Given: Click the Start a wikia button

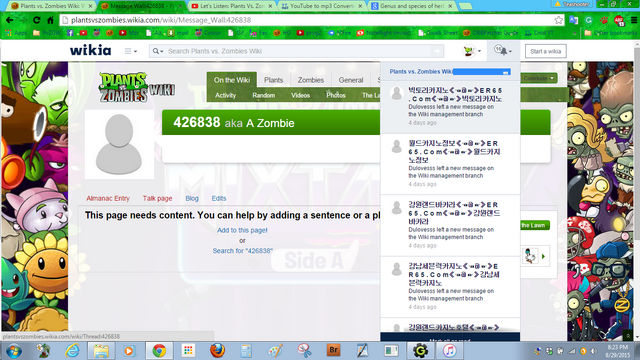Looking at the screenshot, I should (x=546, y=51).
